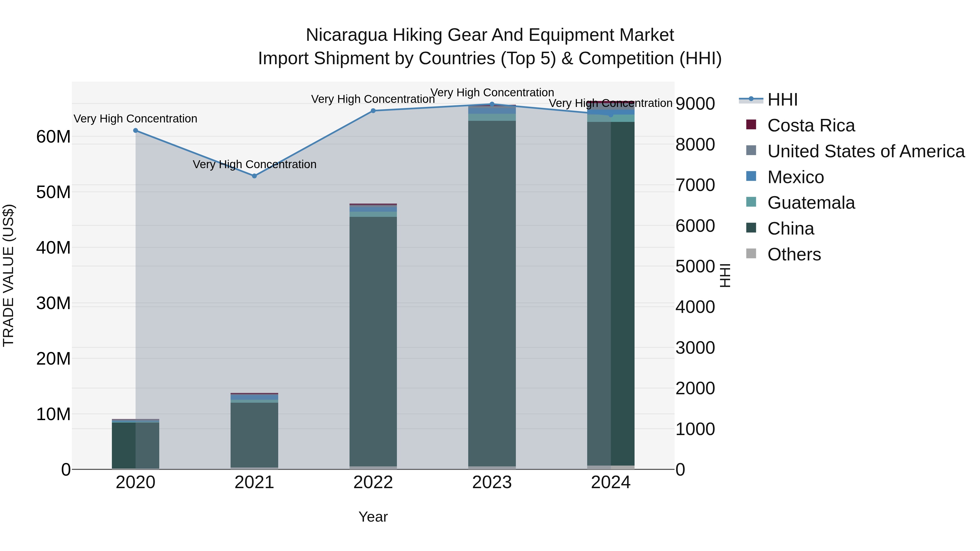Click the 2024 China bar segment
Viewport: 980px width, 551px height.
[x=611, y=294]
